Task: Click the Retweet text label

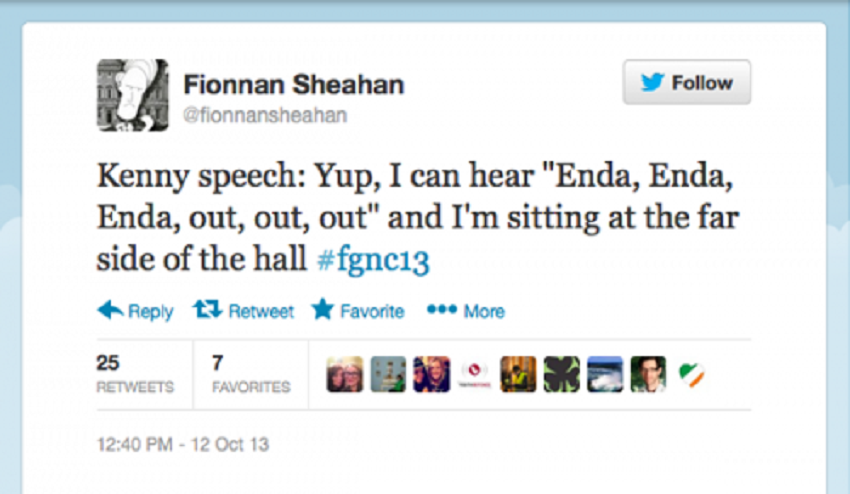Action: pyautogui.click(x=261, y=311)
